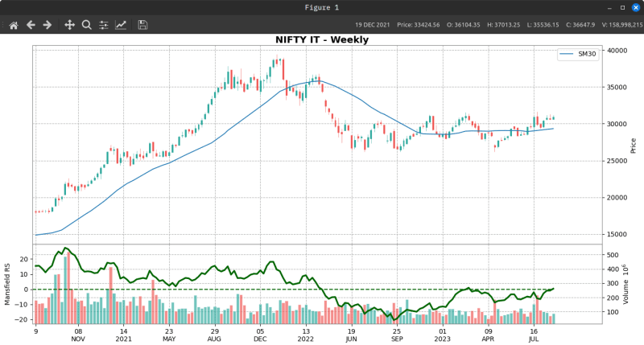
Task: Click the 20000 price axis label
Action: (x=617, y=198)
